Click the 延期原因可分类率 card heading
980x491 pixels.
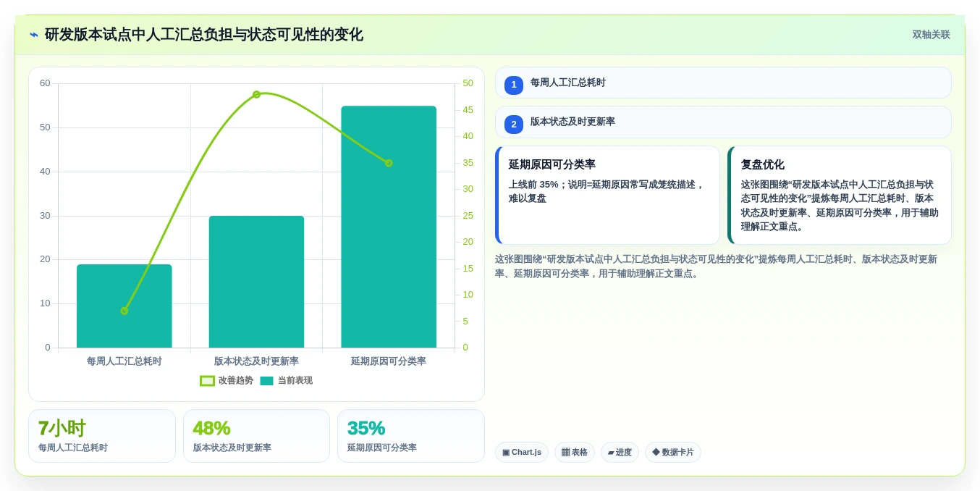point(552,164)
